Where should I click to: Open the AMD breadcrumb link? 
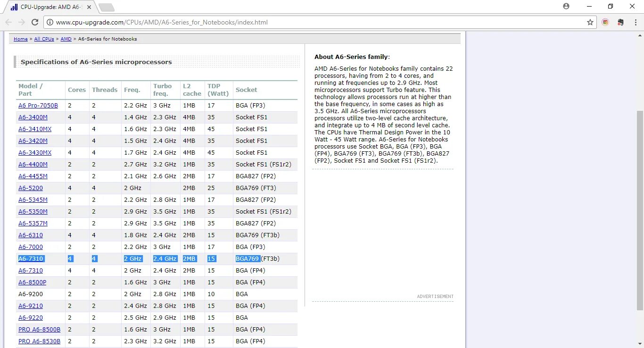pos(66,39)
